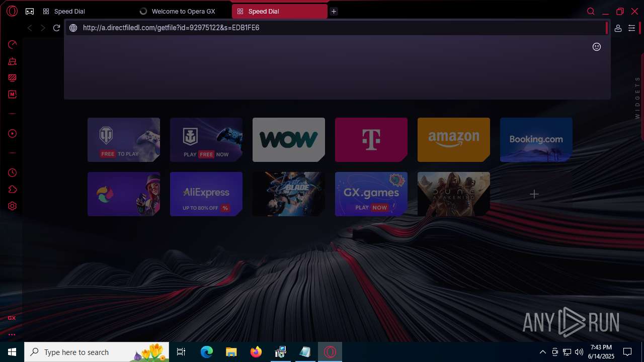The width and height of the screenshot is (644, 362).
Task: Go back with the left arrow
Action: [x=30, y=28]
